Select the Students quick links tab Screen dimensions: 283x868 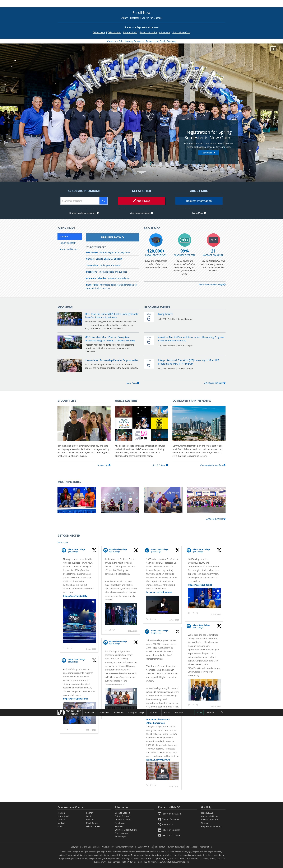(x=69, y=237)
